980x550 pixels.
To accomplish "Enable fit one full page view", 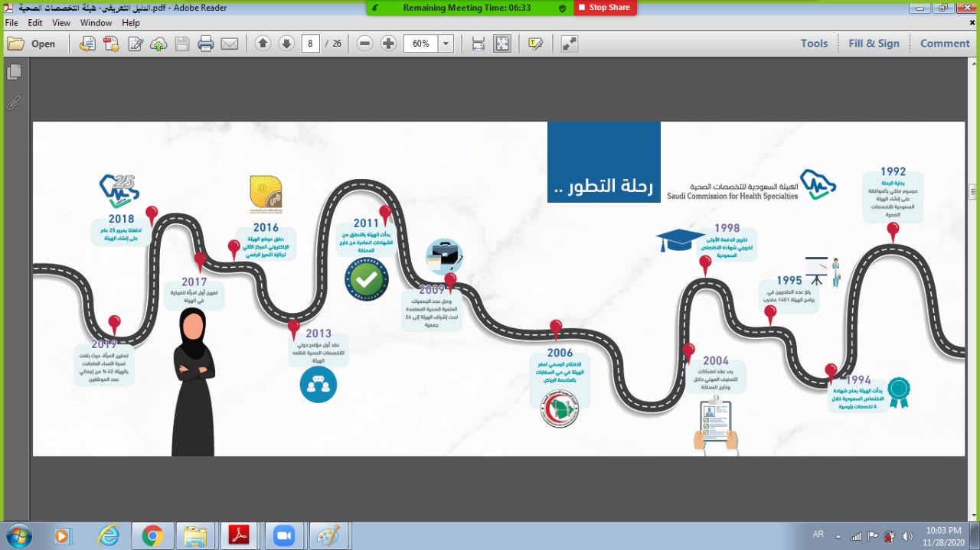I will 502,44.
